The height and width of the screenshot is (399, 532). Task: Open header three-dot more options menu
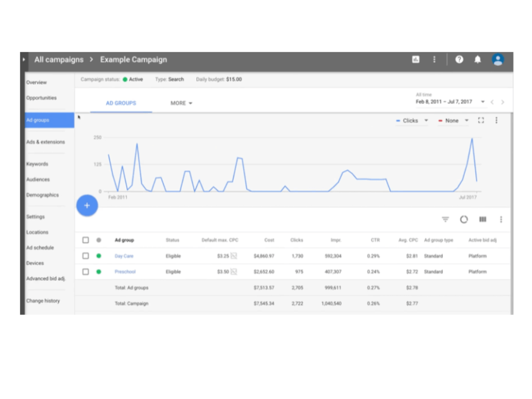(434, 60)
